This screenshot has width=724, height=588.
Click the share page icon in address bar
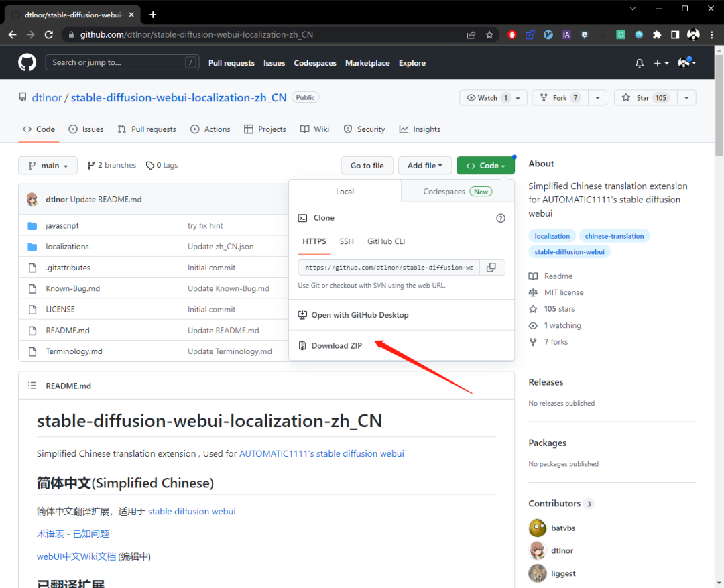471,35
